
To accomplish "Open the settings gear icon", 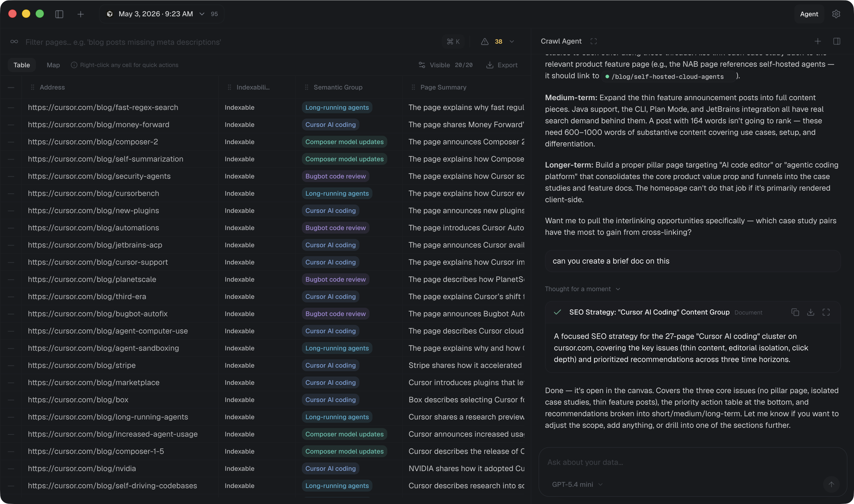I will click(836, 14).
